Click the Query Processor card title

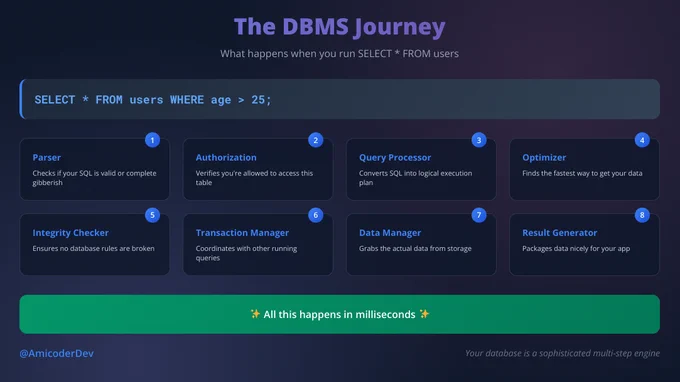(395, 157)
